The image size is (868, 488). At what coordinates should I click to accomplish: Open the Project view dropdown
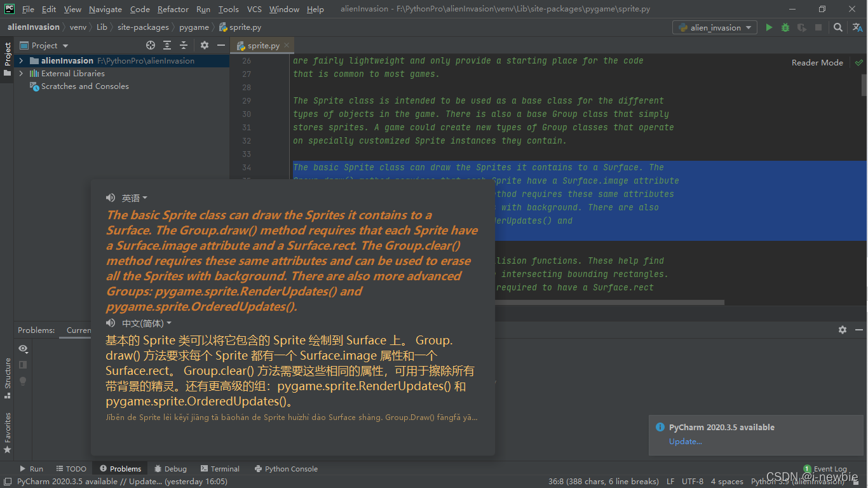[50, 45]
